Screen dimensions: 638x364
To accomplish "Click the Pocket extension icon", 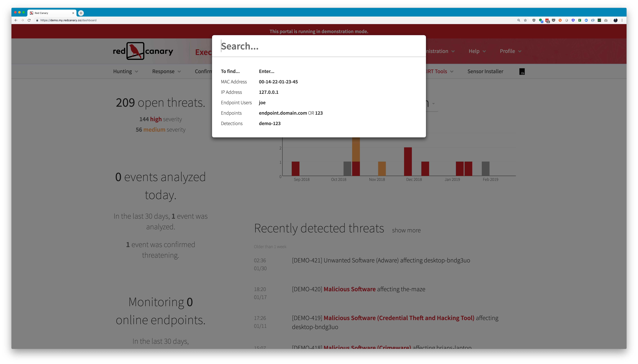I will point(553,20).
